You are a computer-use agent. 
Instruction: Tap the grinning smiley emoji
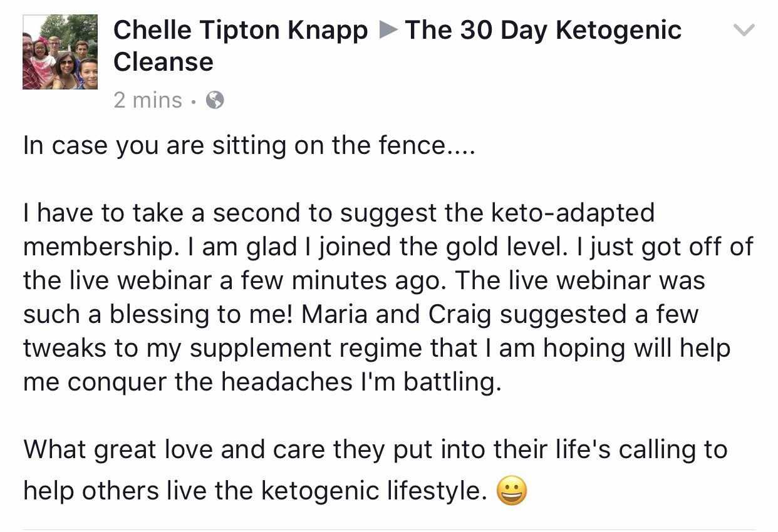point(511,491)
